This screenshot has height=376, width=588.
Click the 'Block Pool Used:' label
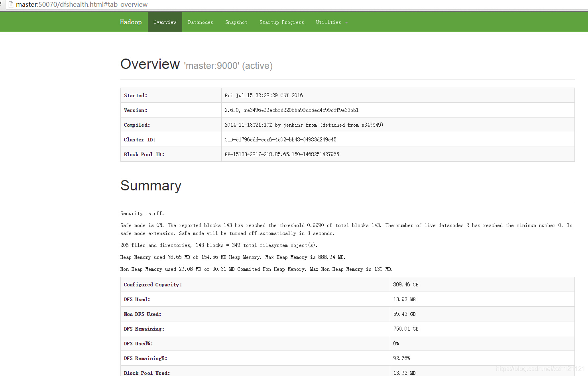[x=147, y=373]
